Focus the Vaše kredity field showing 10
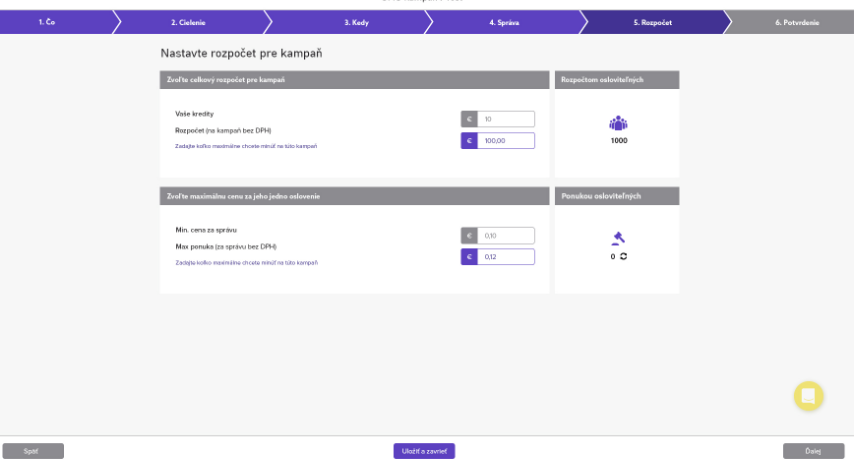Screen dimensions: 854x470 pos(506,119)
